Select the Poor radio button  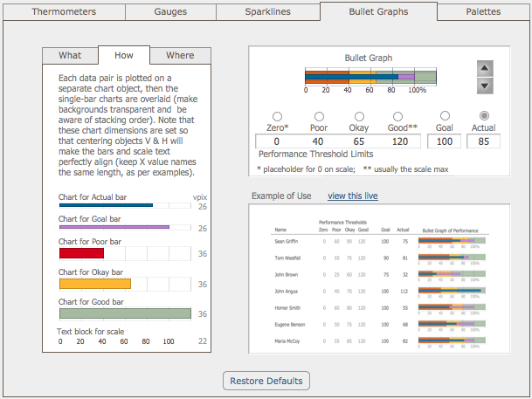tap(319, 117)
